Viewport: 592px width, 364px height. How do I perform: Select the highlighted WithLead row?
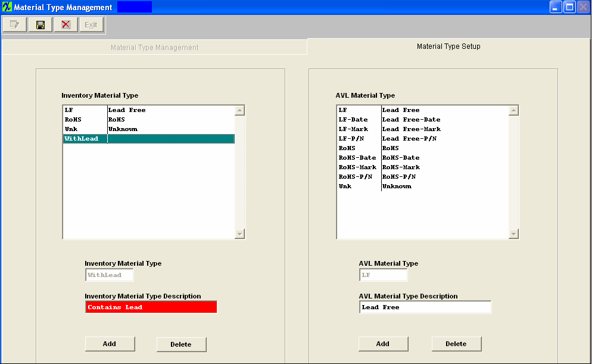149,139
